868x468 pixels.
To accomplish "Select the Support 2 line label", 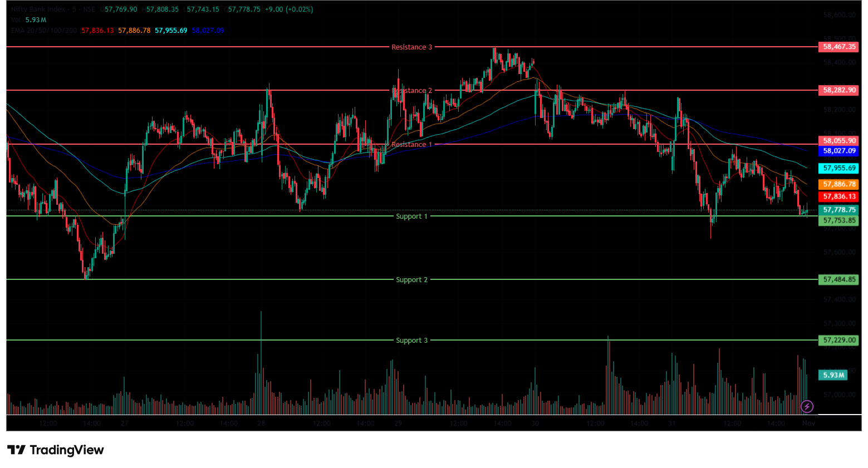I will coord(411,280).
